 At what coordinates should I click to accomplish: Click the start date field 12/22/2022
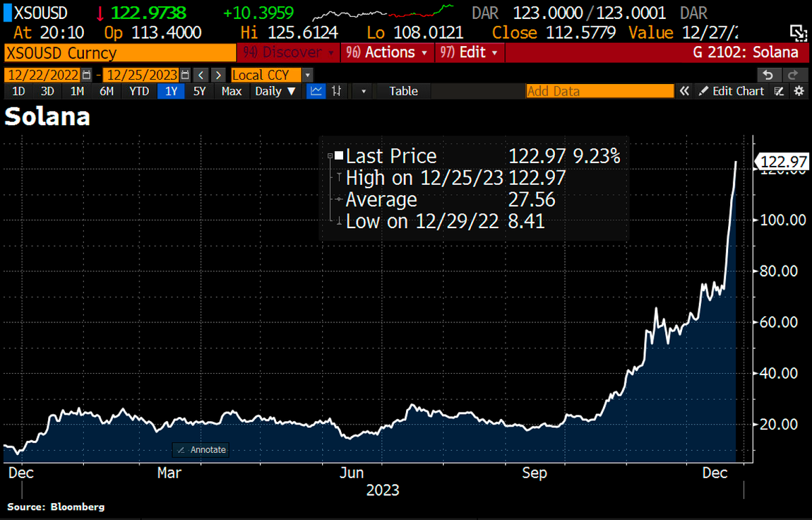[43, 75]
